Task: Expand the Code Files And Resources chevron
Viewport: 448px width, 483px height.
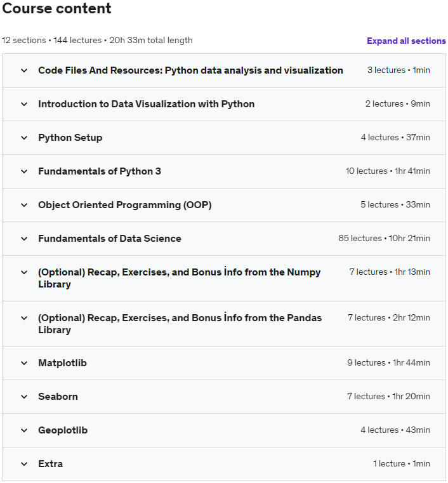Action: (x=24, y=70)
